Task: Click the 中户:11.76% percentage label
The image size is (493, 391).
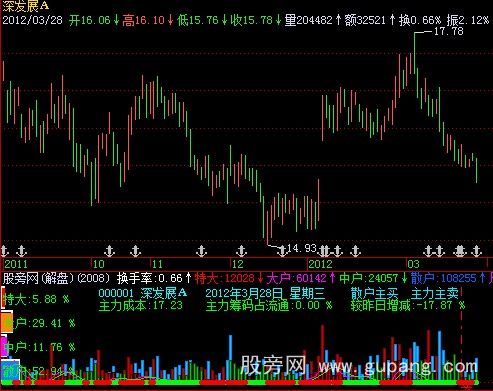Action: coord(39,347)
